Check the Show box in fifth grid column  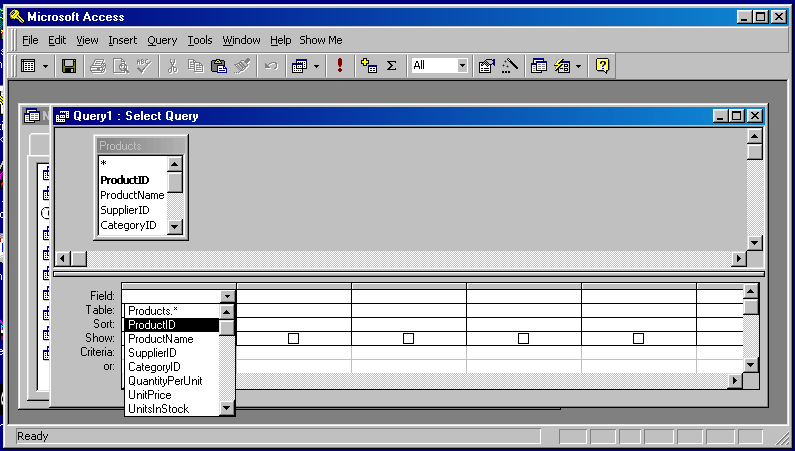(638, 338)
